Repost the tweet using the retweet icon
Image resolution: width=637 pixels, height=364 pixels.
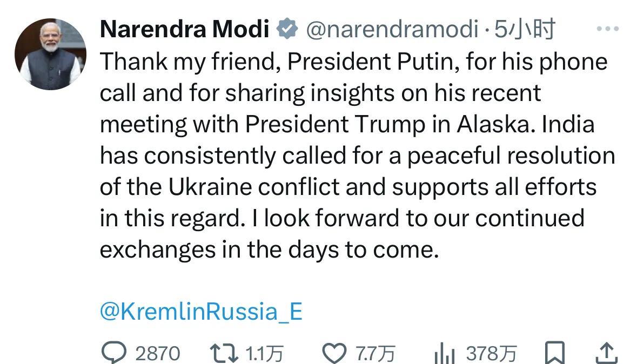(x=224, y=354)
